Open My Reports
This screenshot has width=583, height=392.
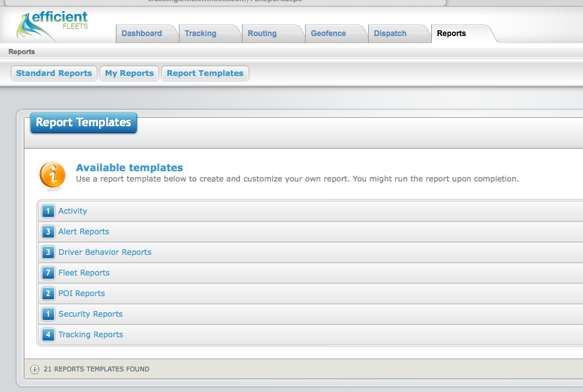(x=129, y=73)
